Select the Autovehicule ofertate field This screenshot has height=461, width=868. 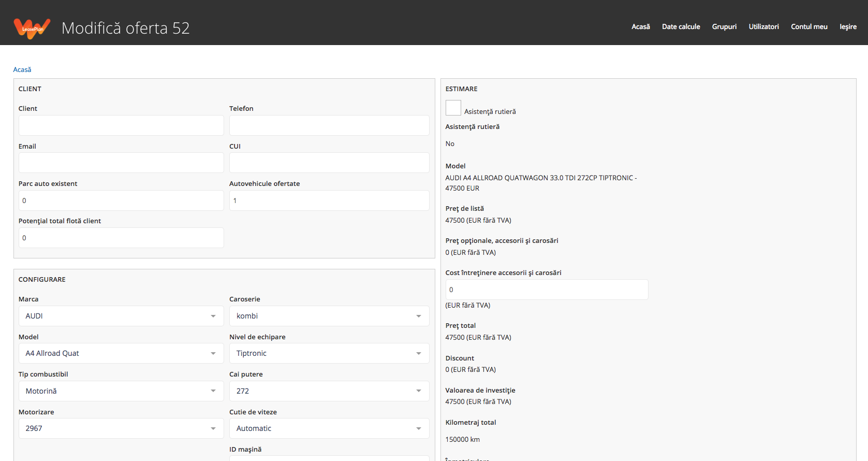329,200
